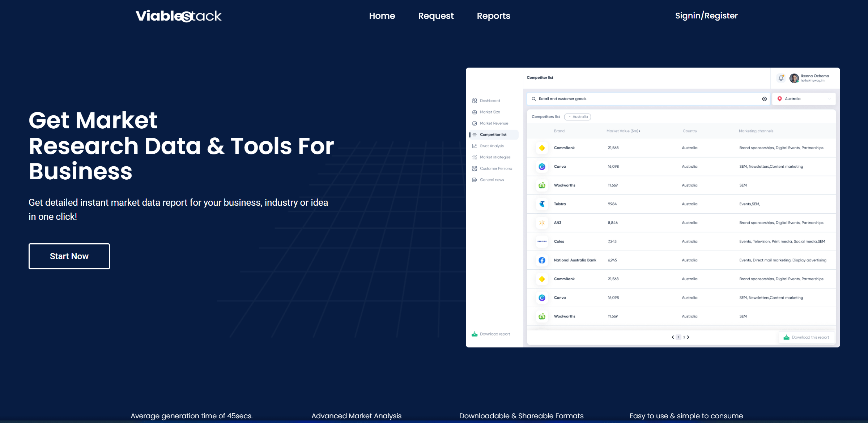Click Ikenna Ochoma profile avatar
The width and height of the screenshot is (868, 423).
(x=794, y=78)
